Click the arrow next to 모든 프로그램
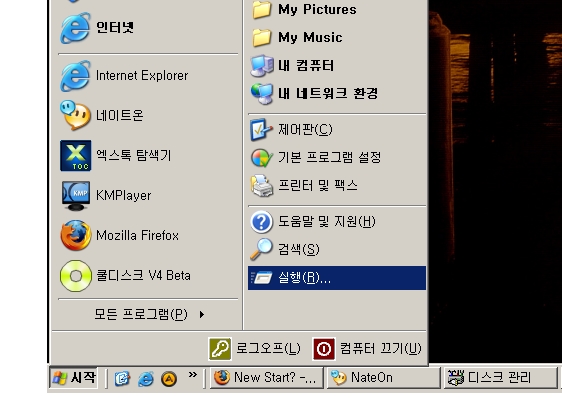 (x=202, y=314)
